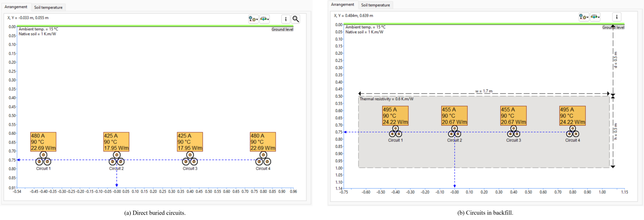The image size is (644, 220).
Task: Select the Arrangement tab in right panel
Action: click(342, 5)
